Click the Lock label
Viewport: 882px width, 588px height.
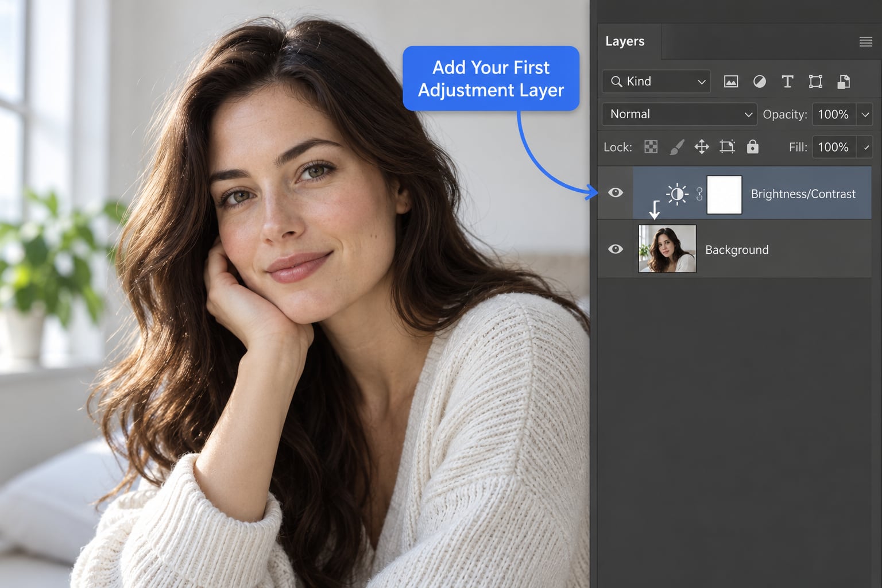(618, 147)
